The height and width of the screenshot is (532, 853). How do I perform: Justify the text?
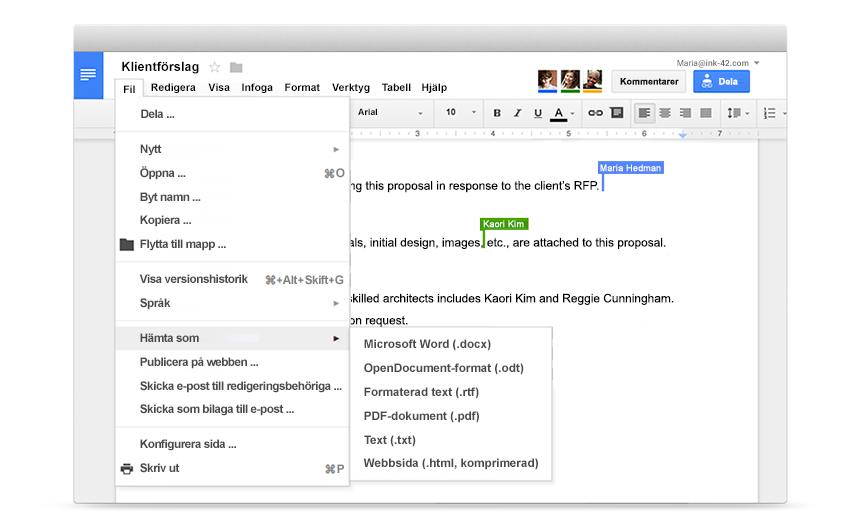pyautogui.click(x=706, y=113)
